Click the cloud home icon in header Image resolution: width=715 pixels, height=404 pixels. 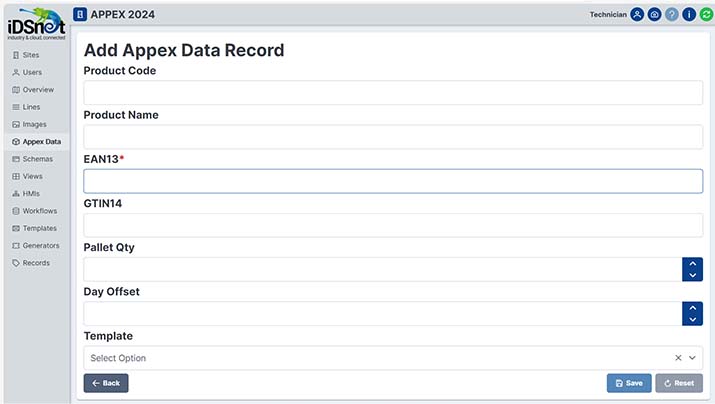pos(654,15)
